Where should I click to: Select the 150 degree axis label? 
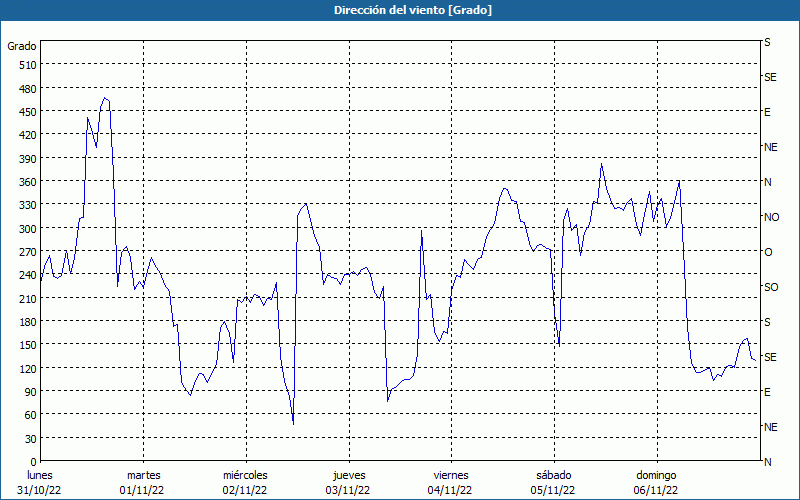[x=28, y=345]
